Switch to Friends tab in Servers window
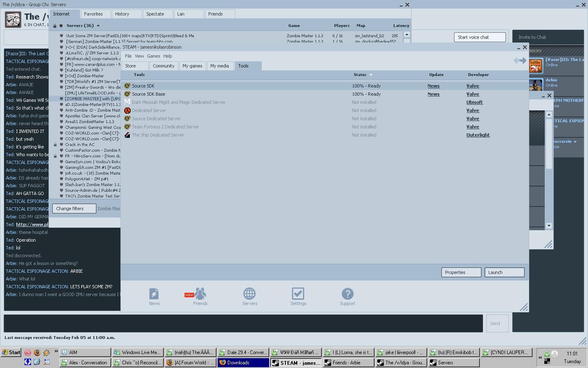Image resolution: width=588 pixels, height=368 pixels. coord(220,14)
